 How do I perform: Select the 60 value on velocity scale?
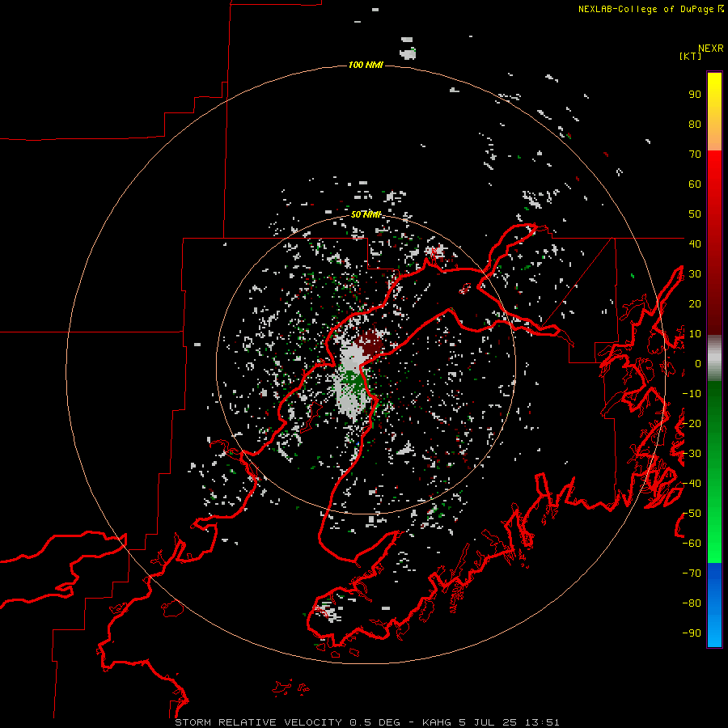point(695,184)
